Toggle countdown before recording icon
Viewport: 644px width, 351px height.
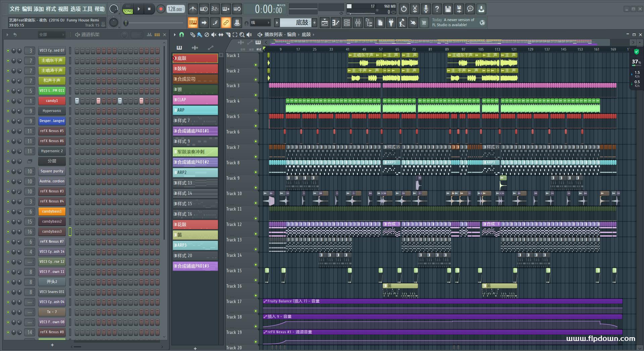point(215,9)
